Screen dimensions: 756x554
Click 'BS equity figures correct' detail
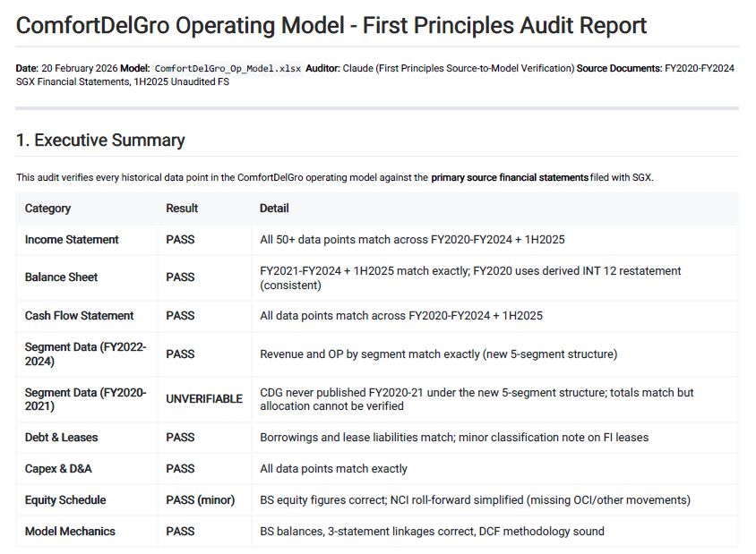(475, 500)
